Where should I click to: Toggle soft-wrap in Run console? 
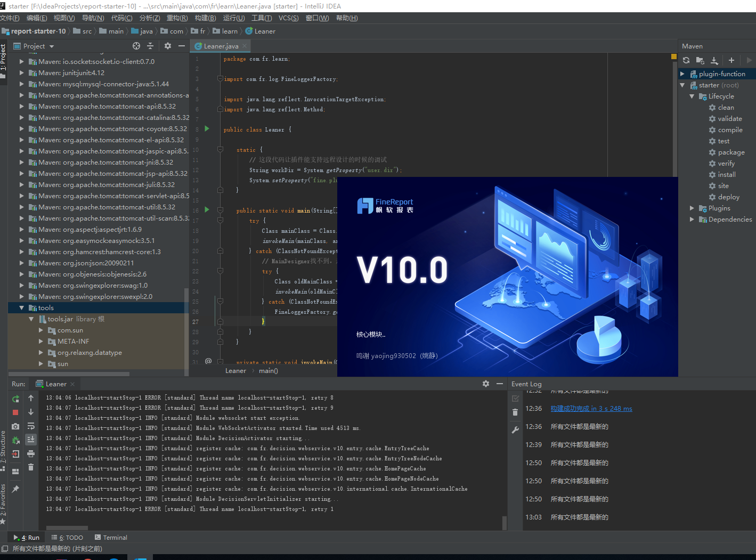(x=31, y=426)
